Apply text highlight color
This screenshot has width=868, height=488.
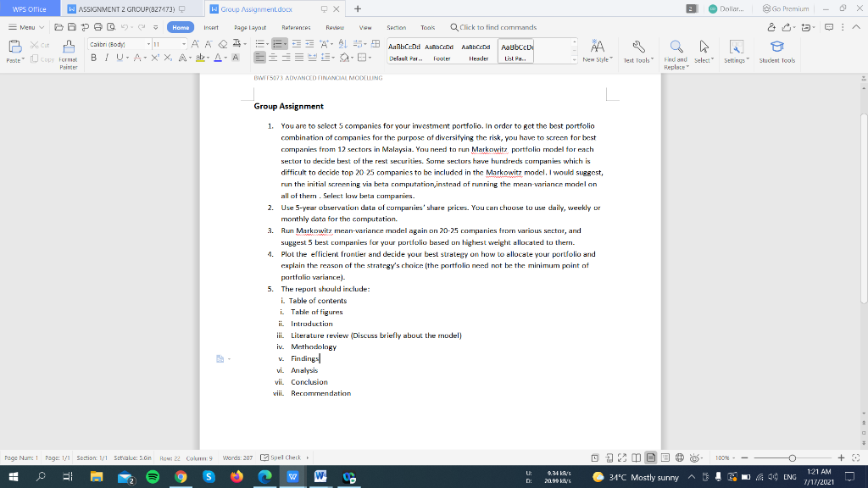pos(201,58)
